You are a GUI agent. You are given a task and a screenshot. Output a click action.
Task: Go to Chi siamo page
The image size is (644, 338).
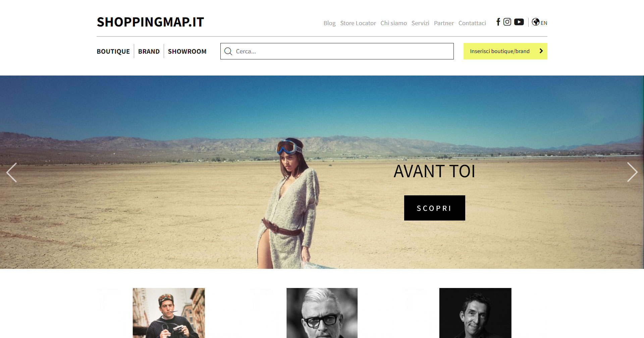(x=393, y=23)
